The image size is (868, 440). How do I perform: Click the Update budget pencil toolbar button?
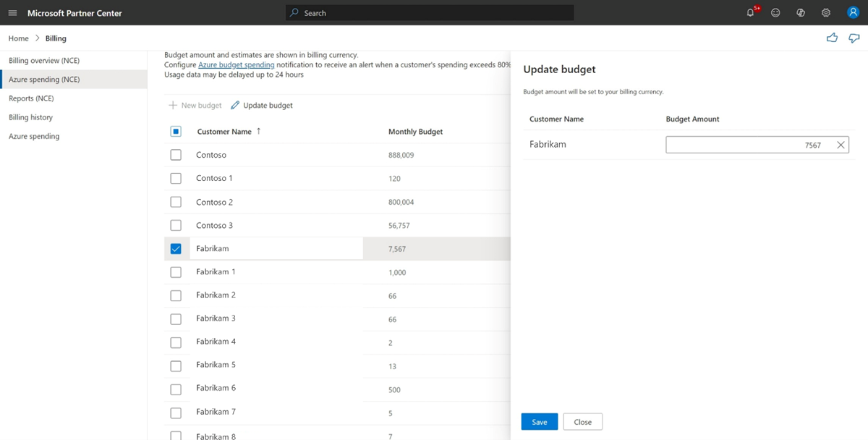pyautogui.click(x=262, y=106)
